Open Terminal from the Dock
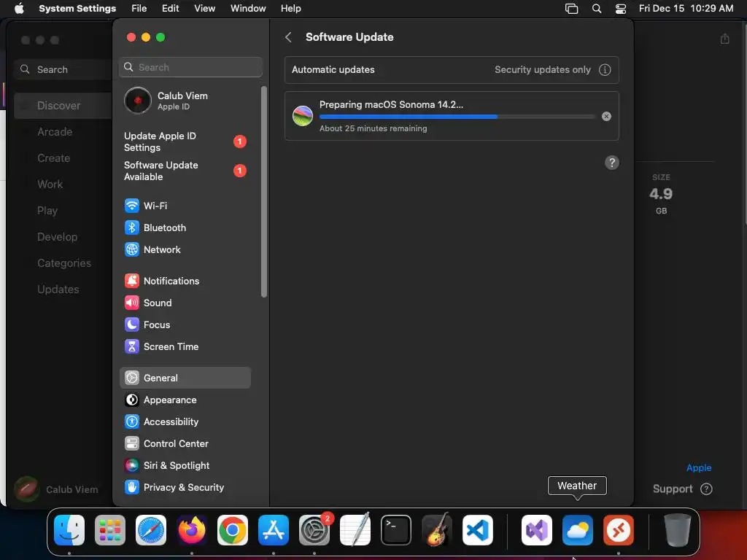The height and width of the screenshot is (560, 747). pos(396,530)
